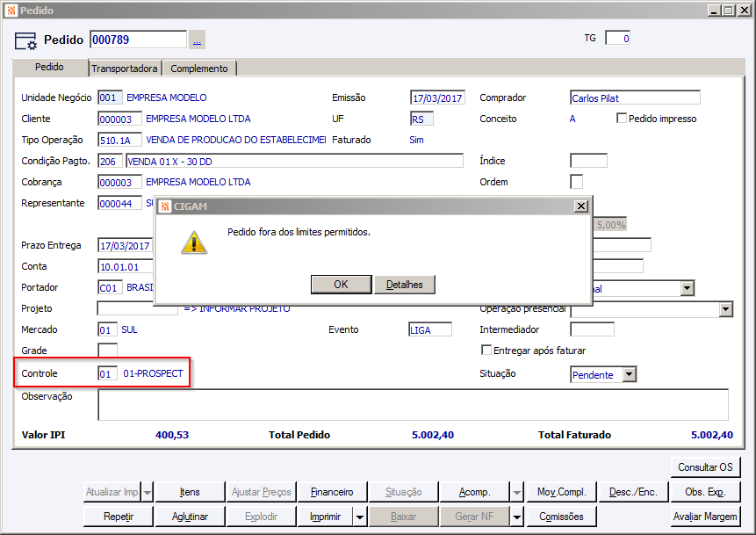Expand the Operação presencial dropdown

[x=725, y=309]
